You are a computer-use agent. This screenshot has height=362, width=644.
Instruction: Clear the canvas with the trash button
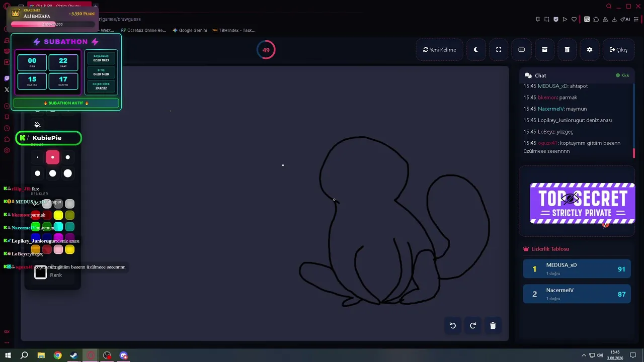[x=493, y=325]
